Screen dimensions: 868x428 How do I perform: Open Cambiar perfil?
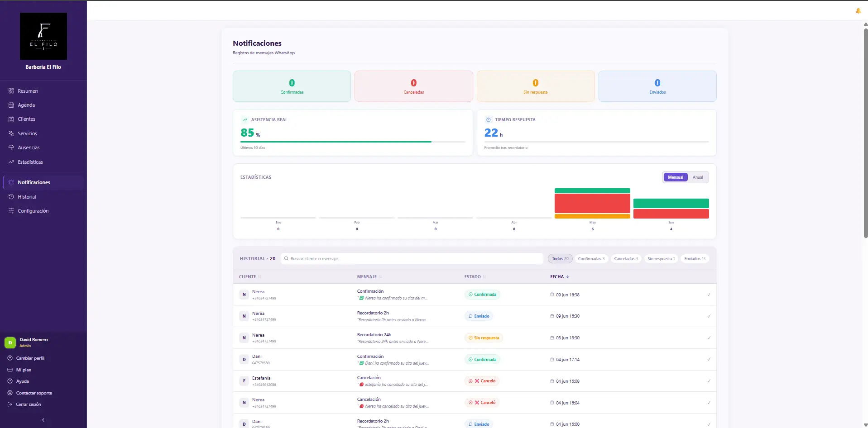pos(30,358)
